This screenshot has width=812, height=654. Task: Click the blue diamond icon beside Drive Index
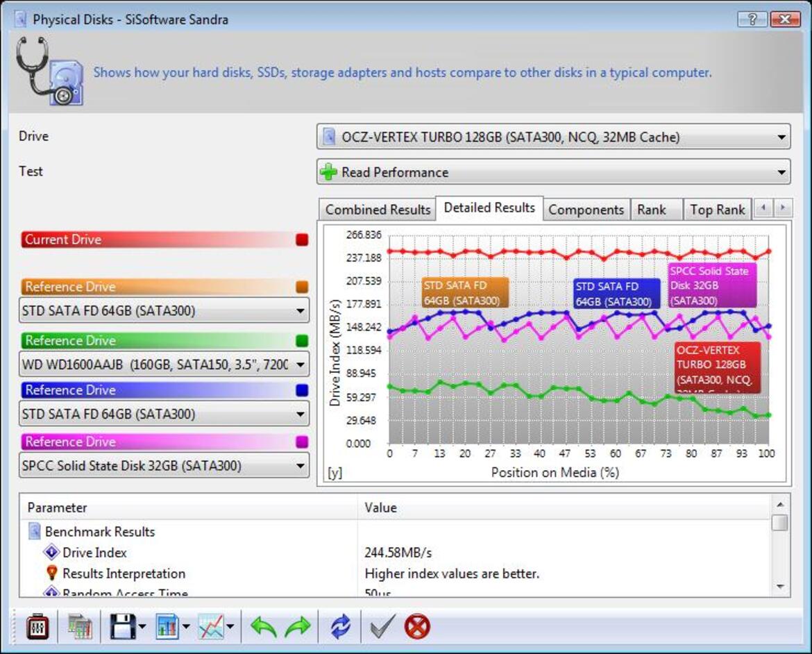51,553
